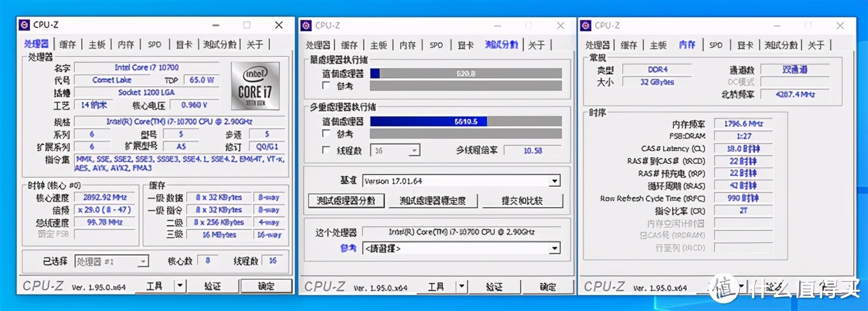Screen dimensions: 868x311
Task: Select 关于 tab in benchmark window
Action: click(x=537, y=45)
